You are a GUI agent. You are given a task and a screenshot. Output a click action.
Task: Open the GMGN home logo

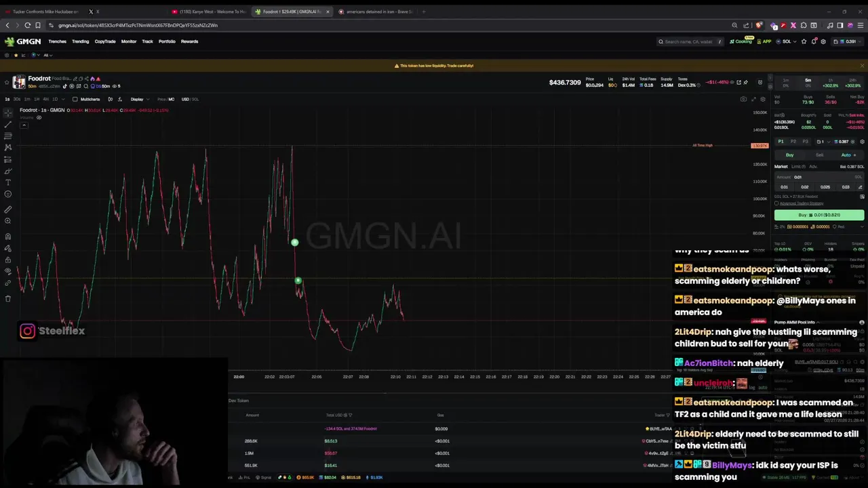click(22, 41)
